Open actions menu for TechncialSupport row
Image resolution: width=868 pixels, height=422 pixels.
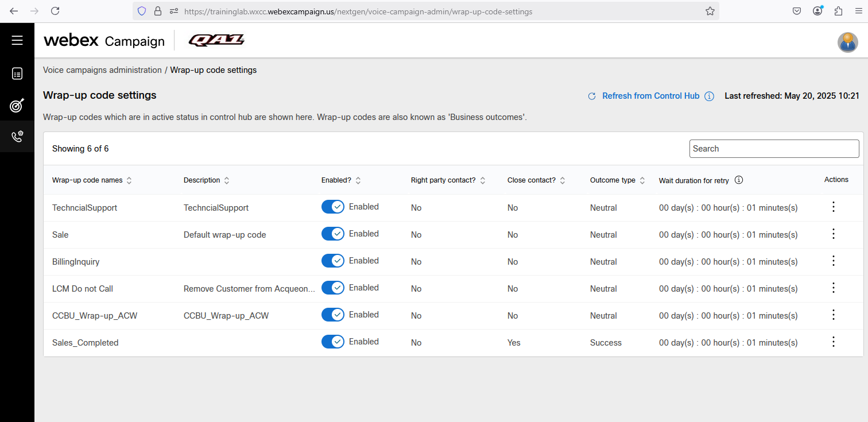tap(834, 207)
